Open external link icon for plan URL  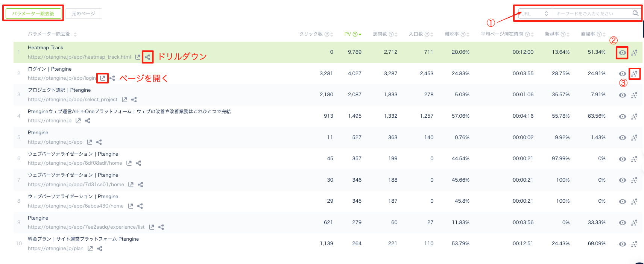point(90,249)
